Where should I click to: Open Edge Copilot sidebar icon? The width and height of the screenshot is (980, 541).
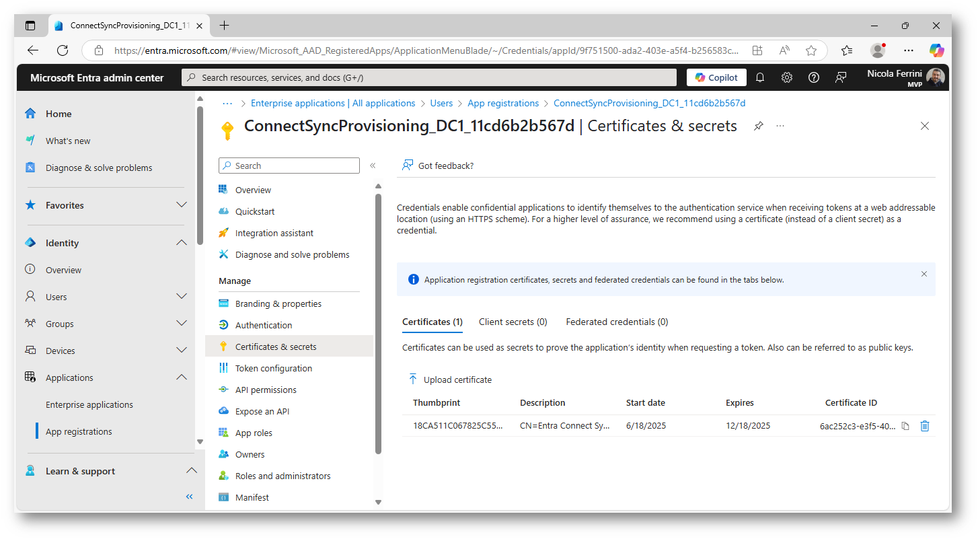coord(937,50)
